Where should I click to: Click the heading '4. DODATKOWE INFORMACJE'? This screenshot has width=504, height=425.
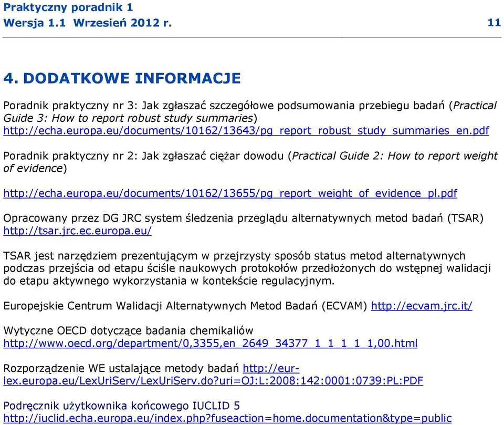coord(122,78)
